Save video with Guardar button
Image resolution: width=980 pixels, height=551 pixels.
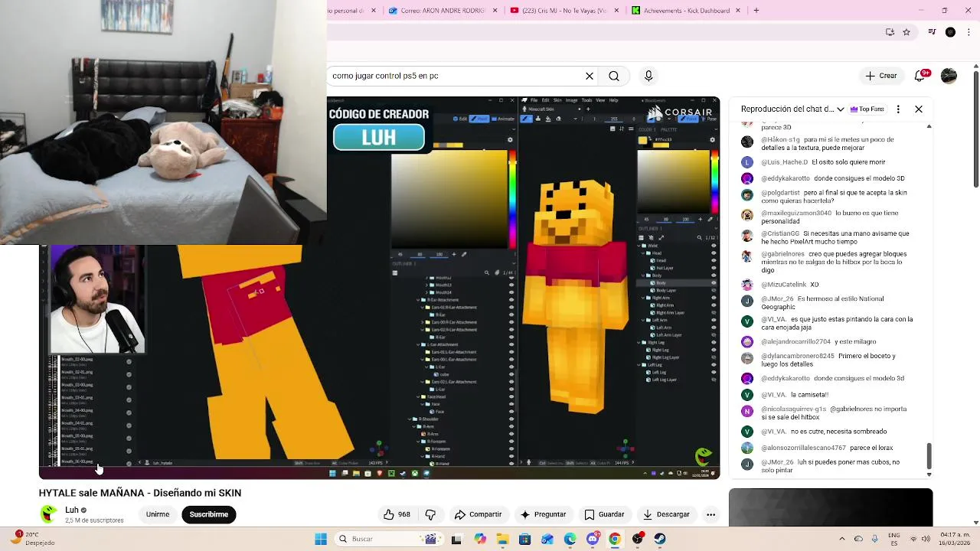coord(604,514)
